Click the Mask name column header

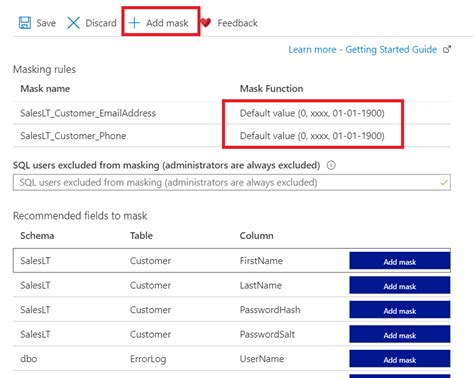(x=45, y=89)
